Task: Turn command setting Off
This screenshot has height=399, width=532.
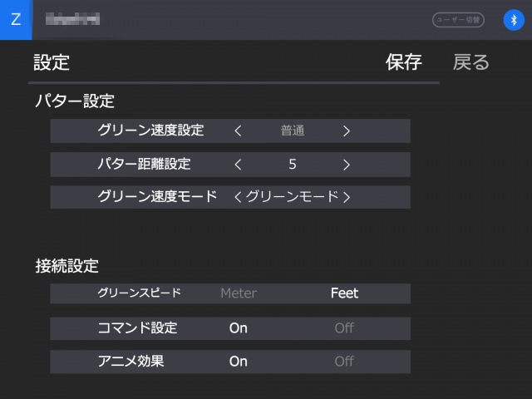Action: 344,328
